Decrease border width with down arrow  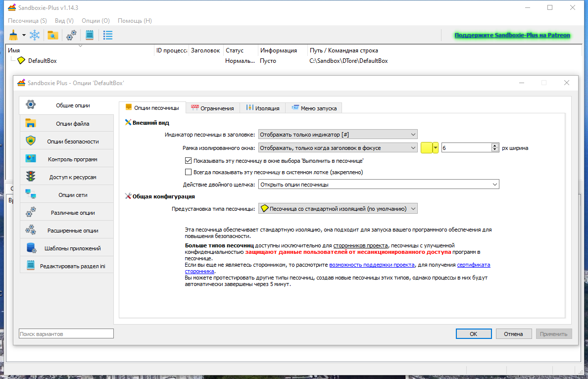pyautogui.click(x=495, y=150)
